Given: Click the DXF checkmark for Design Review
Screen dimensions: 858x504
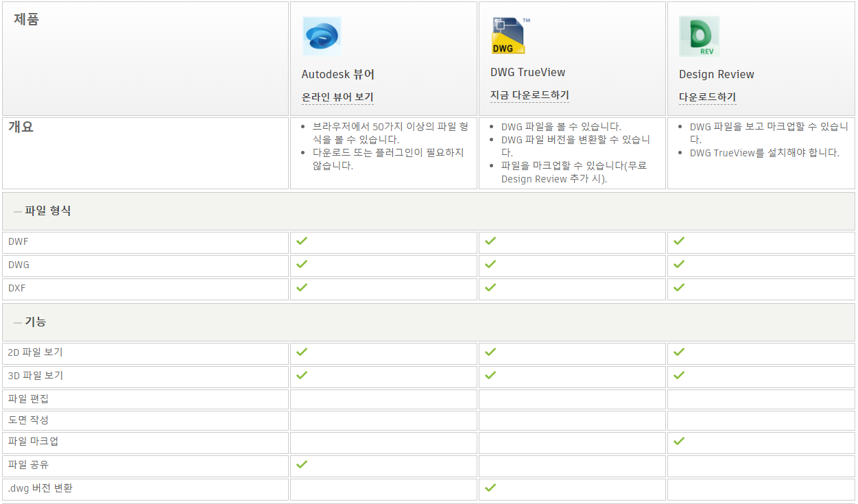Looking at the screenshot, I should point(679,287).
